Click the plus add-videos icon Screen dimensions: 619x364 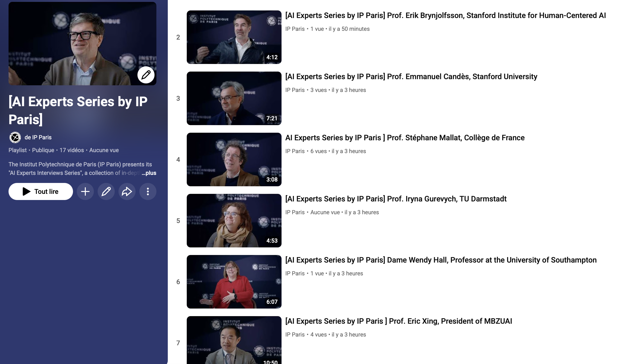click(x=85, y=191)
